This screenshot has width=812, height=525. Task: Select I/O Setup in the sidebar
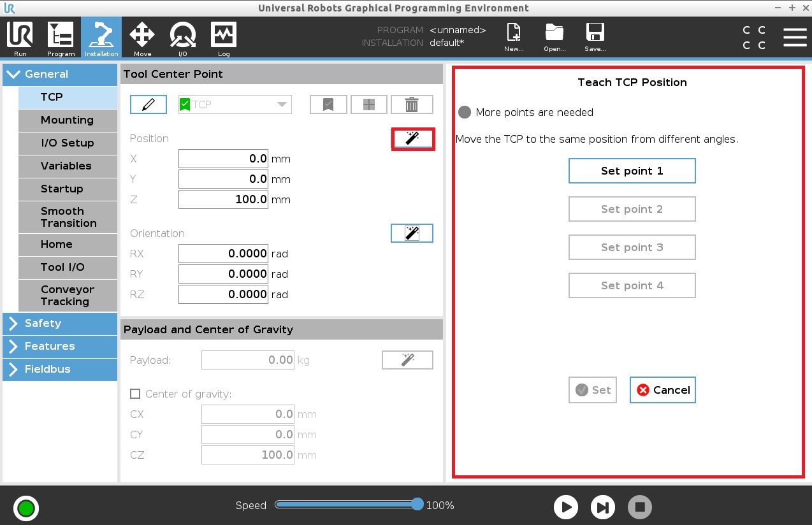pos(68,143)
